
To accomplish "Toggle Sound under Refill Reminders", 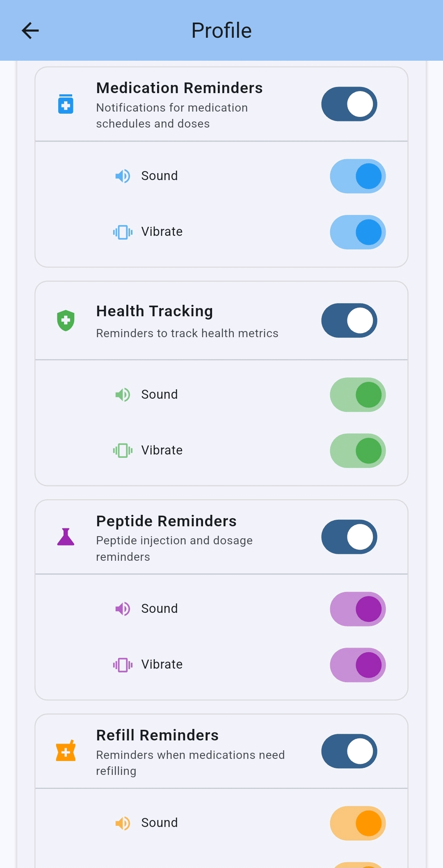I will 357,823.
